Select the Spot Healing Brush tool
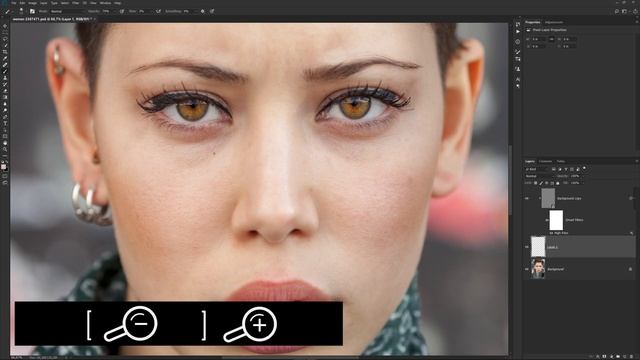This screenshot has width=640, height=360. [x=5, y=64]
